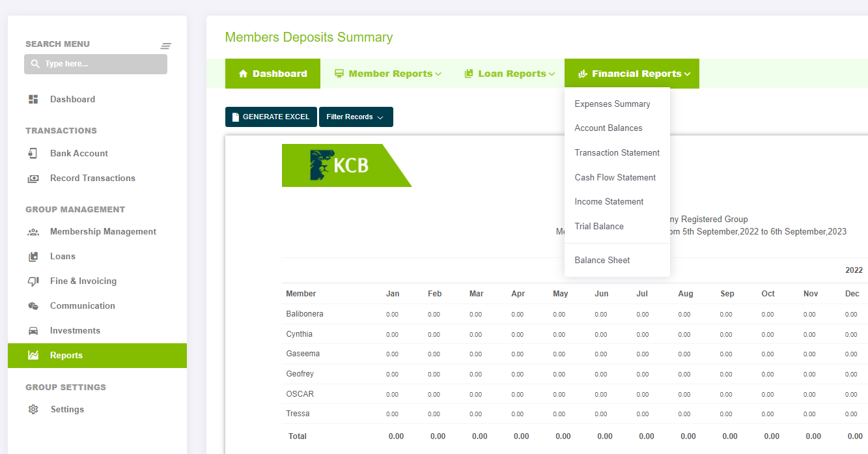This screenshot has width=868, height=454.
Task: Click the Aug column header
Action: click(x=686, y=294)
